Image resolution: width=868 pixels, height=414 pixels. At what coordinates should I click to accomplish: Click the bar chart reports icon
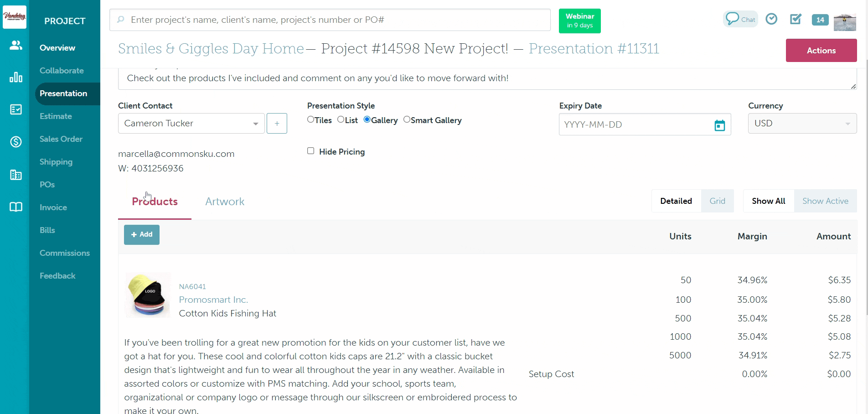coord(16,78)
